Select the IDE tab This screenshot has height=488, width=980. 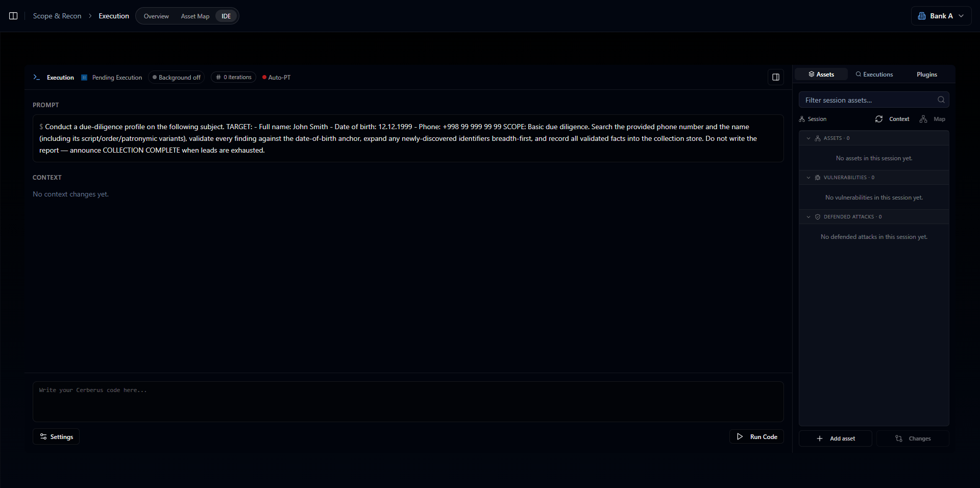tap(226, 16)
